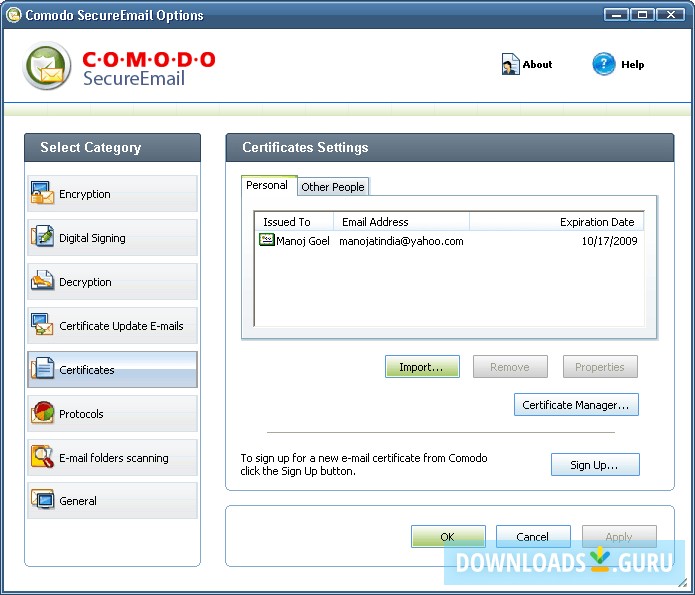Select E-mail folders scanning category

click(x=112, y=458)
